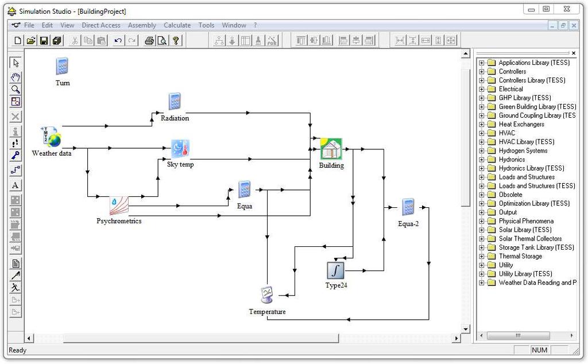
Task: Click the Save floppy disk icon
Action: [44, 41]
